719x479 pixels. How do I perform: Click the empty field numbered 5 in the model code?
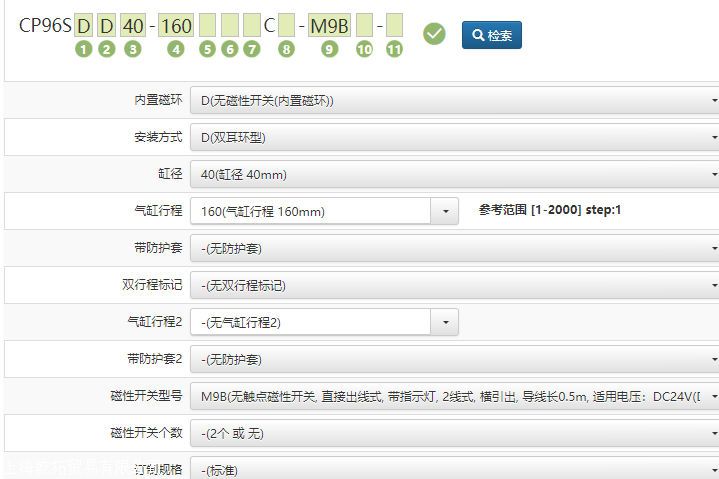point(207,26)
